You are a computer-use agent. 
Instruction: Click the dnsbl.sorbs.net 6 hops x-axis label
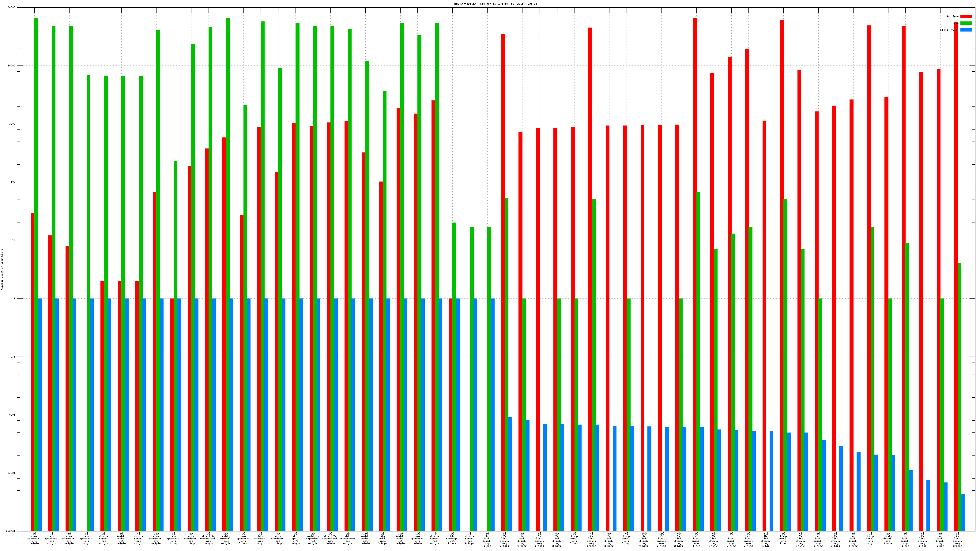[470, 538]
